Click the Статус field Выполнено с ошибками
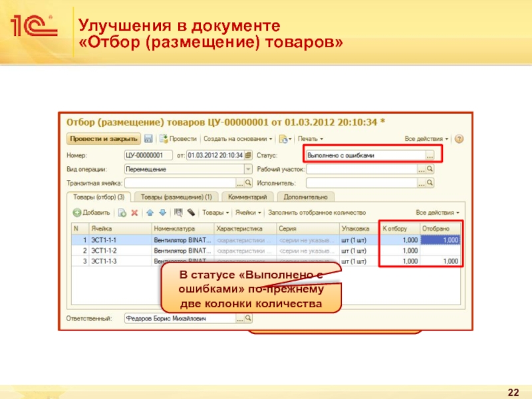Image resolution: width=532 pixels, height=399 pixels. (366, 156)
